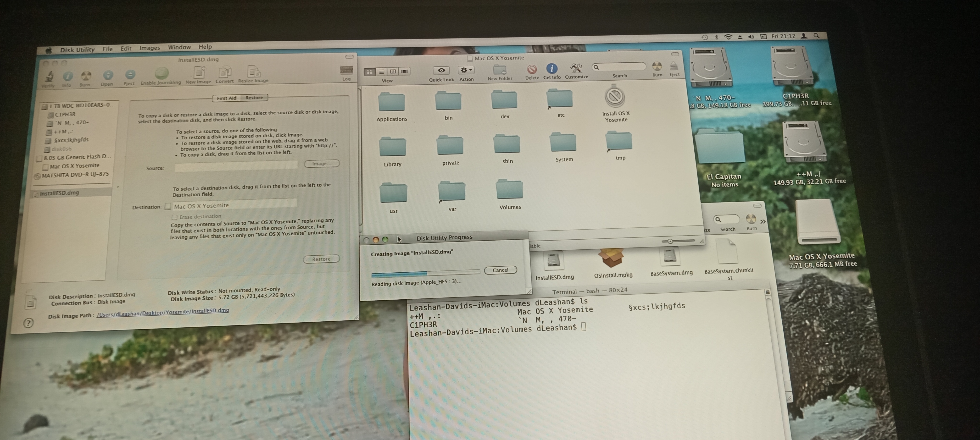980x440 pixels.
Task: Cancel the Disk Utility Progress operation
Action: 500,270
